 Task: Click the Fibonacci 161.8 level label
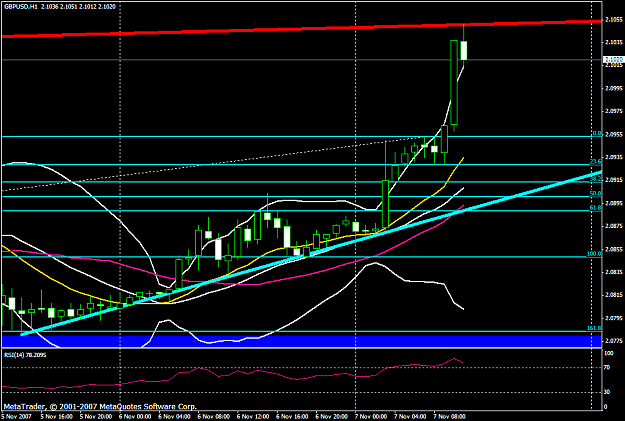pos(594,328)
